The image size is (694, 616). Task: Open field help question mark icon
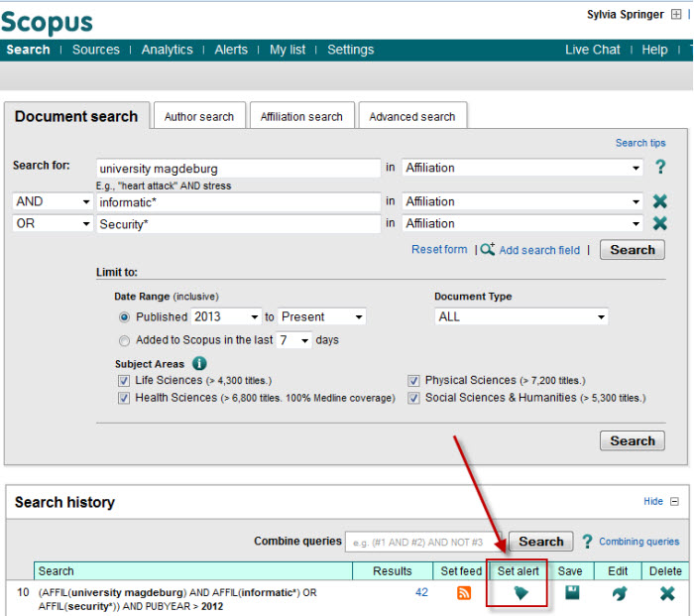click(660, 167)
